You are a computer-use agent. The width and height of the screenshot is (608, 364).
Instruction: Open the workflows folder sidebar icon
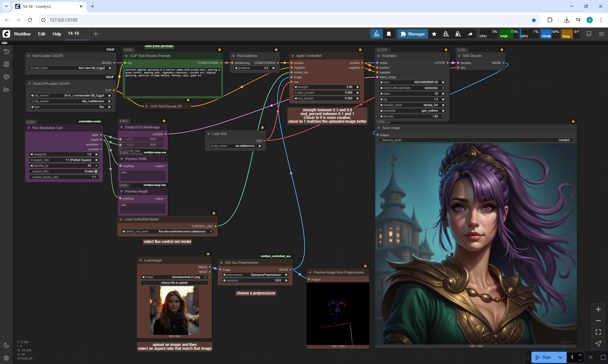click(6, 89)
